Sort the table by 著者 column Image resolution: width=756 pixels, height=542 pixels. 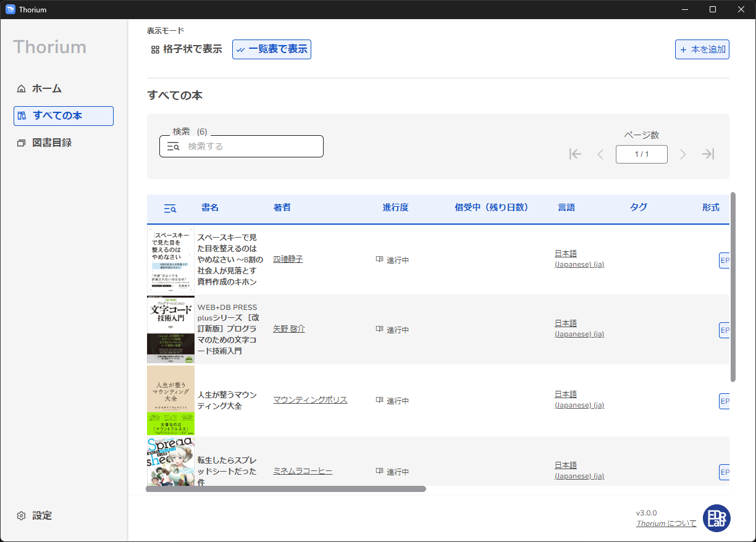[x=282, y=207]
